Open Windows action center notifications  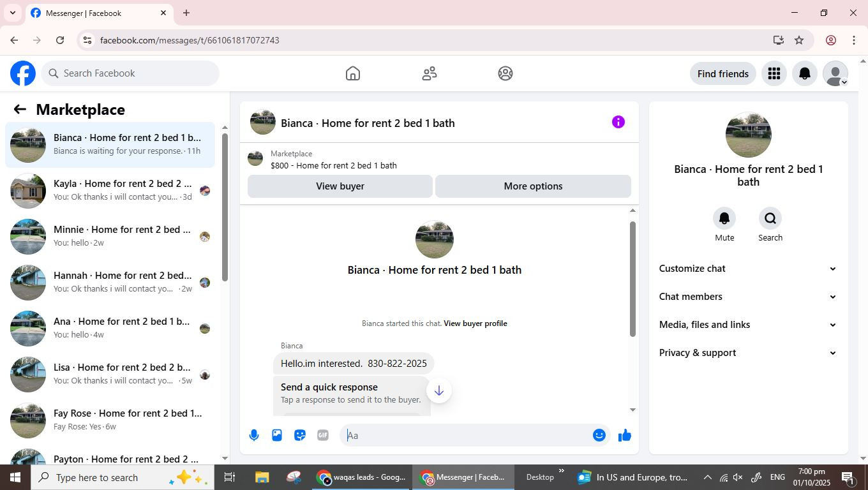pos(848,477)
